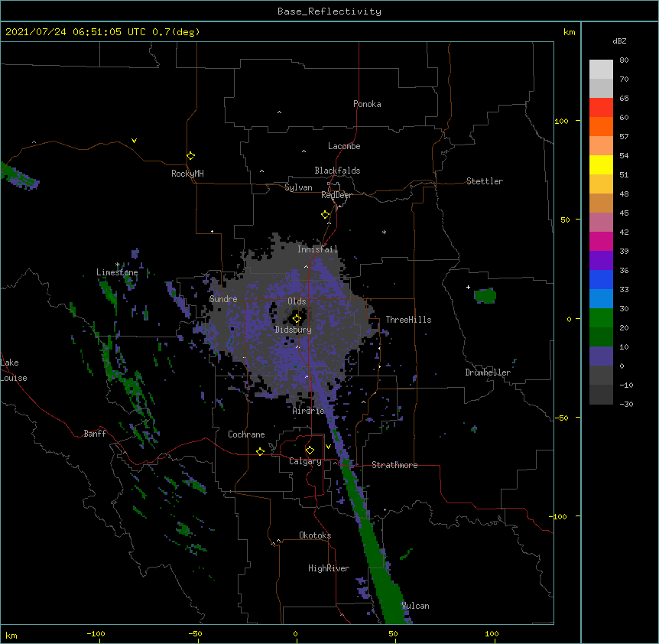Viewport: 659px width, 644px height.
Task: Click the RockyMH label
Action: tap(187, 174)
